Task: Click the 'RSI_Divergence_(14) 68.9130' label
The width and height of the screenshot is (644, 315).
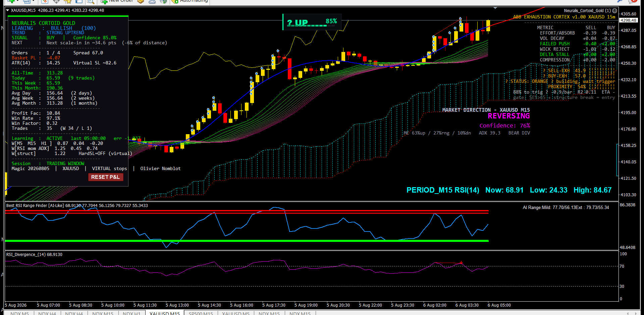Action: 34,255
